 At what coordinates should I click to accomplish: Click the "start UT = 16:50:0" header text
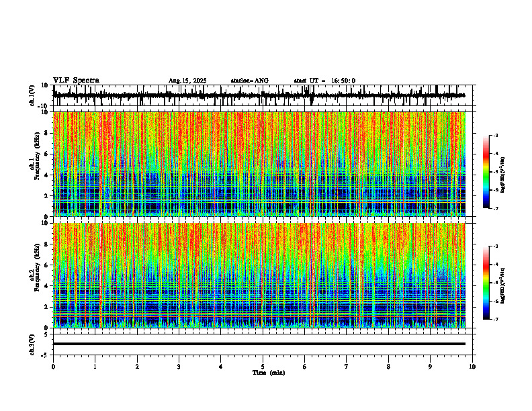tap(324, 81)
